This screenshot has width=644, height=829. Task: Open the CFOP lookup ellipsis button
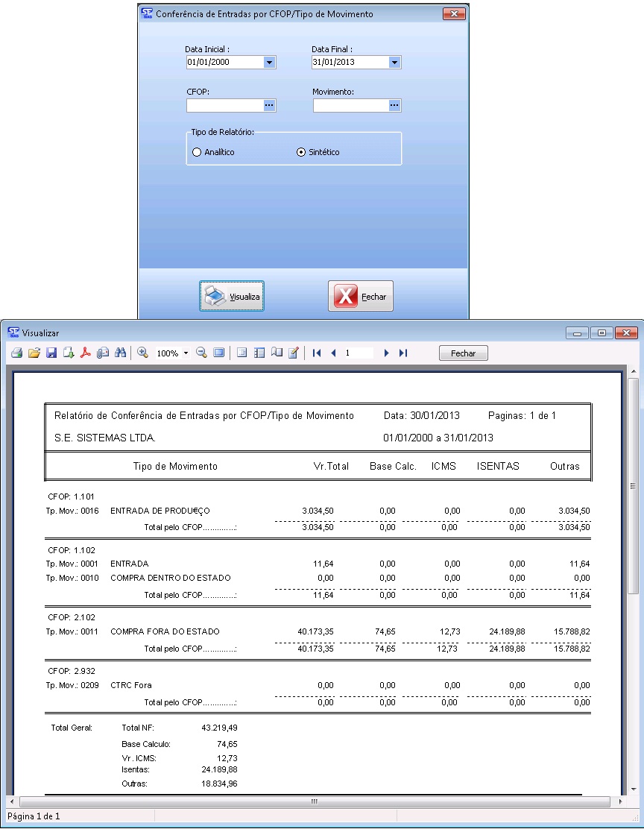(x=269, y=106)
